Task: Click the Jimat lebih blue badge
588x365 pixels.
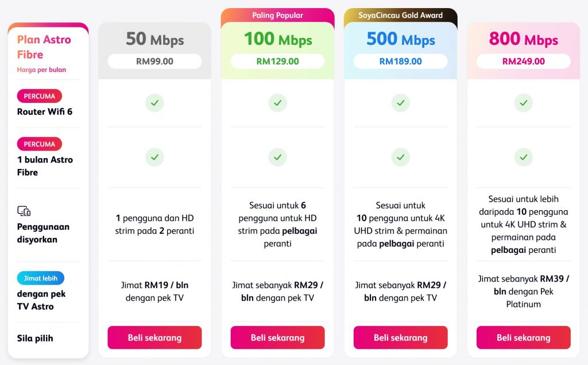Action: click(x=41, y=278)
